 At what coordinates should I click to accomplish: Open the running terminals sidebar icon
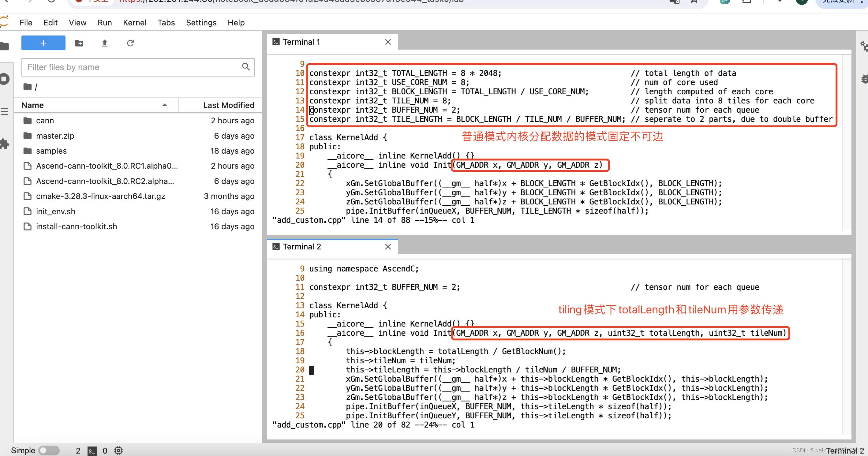pyautogui.click(x=4, y=79)
